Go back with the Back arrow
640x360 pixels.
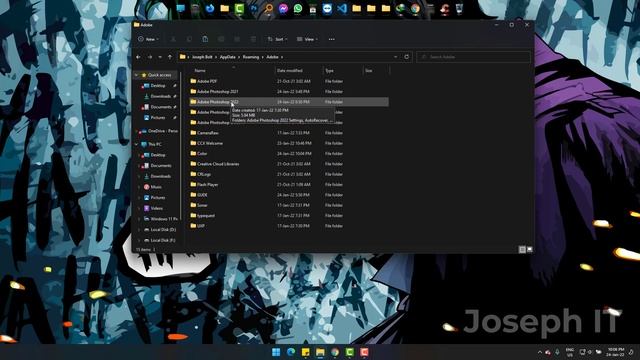pos(138,57)
